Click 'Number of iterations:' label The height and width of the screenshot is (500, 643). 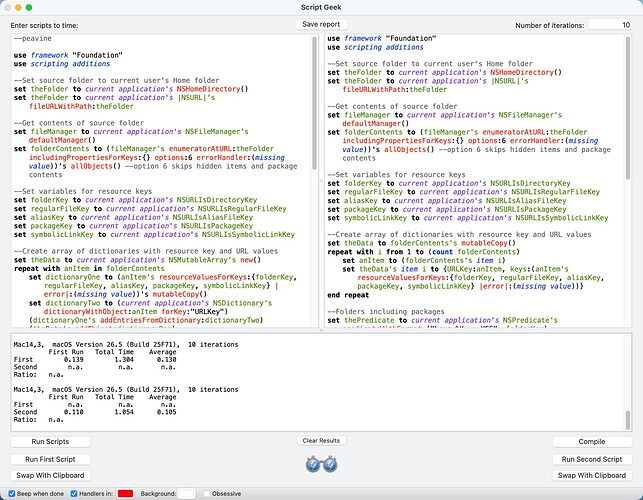[x=550, y=25]
